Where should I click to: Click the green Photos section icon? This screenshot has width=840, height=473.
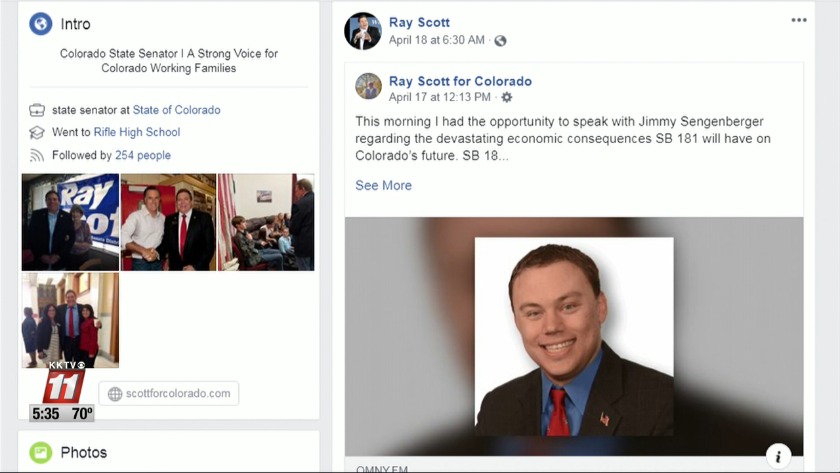tap(41, 453)
